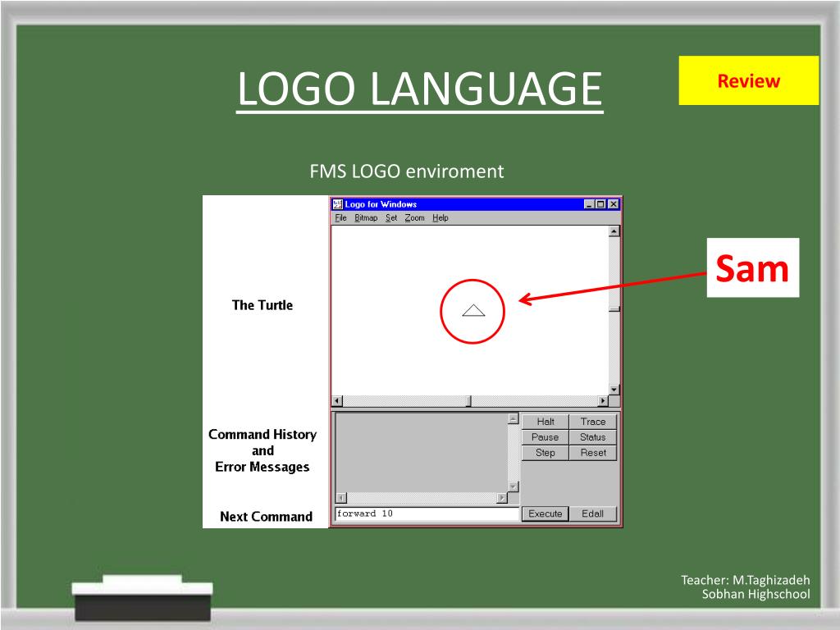Open the Help menu

click(440, 218)
